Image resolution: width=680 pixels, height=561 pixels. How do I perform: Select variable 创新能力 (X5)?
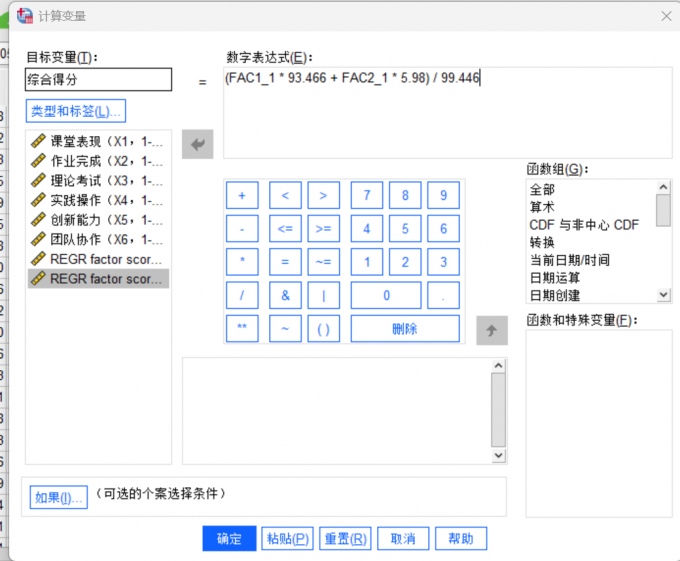click(x=98, y=220)
